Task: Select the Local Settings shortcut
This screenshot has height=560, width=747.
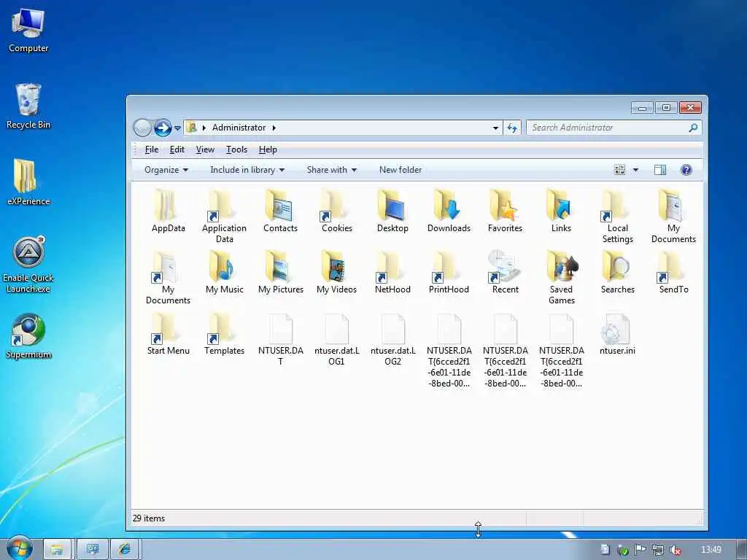Action: coord(617,216)
